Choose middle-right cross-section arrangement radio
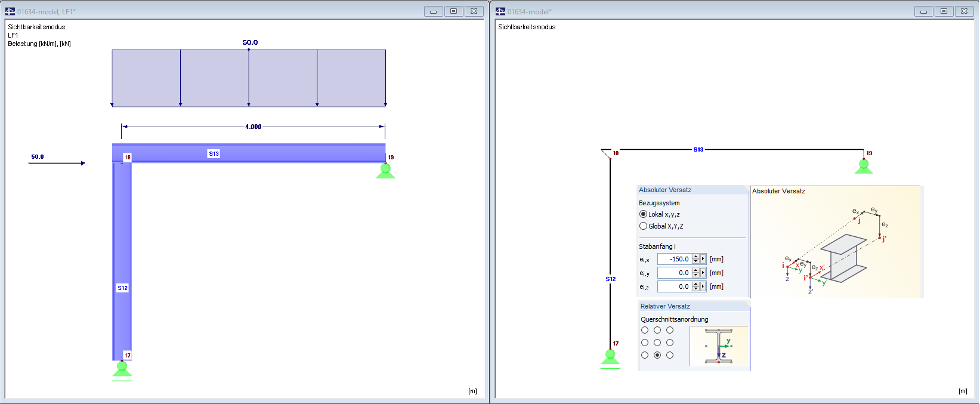The image size is (980, 404). 670,343
